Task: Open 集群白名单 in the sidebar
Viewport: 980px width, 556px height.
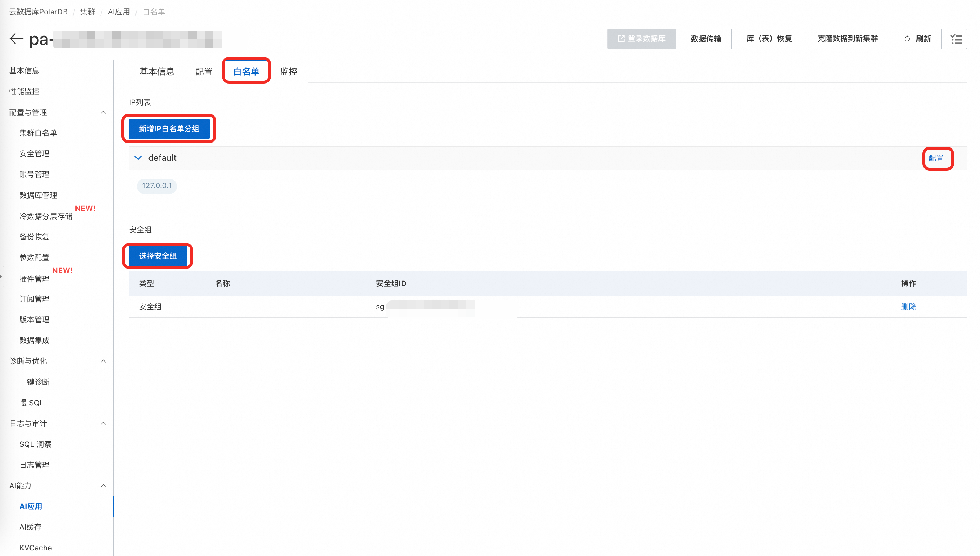Action: tap(38, 133)
